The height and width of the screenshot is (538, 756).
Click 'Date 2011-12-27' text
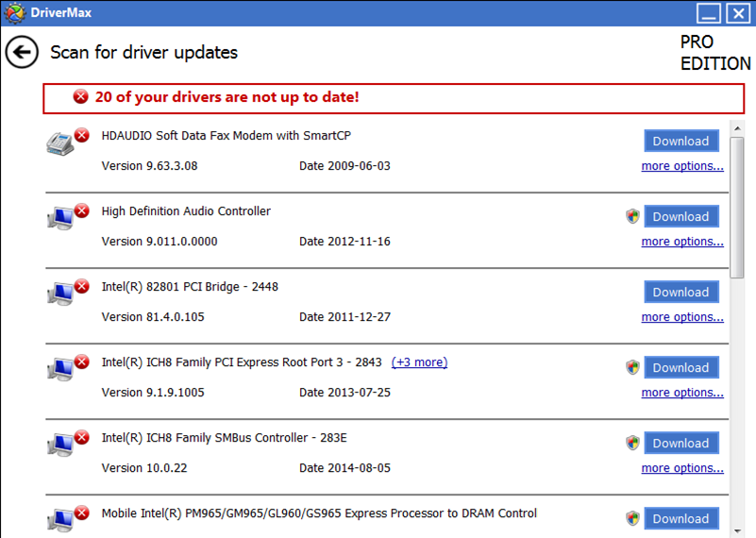[344, 317]
